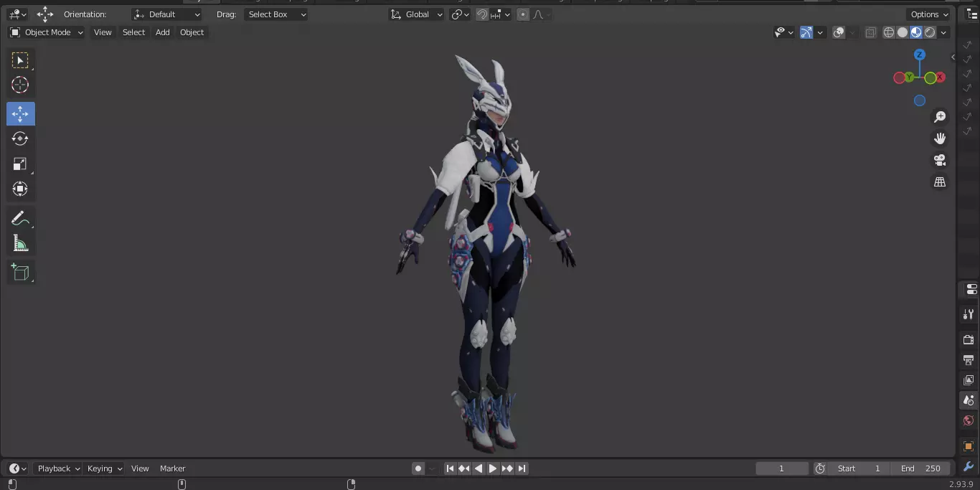Jump to the end frame
The image size is (980, 490).
(x=522, y=468)
